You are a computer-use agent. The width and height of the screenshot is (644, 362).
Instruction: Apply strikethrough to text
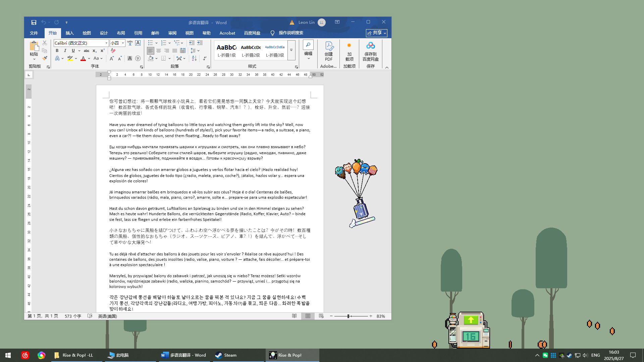click(87, 51)
